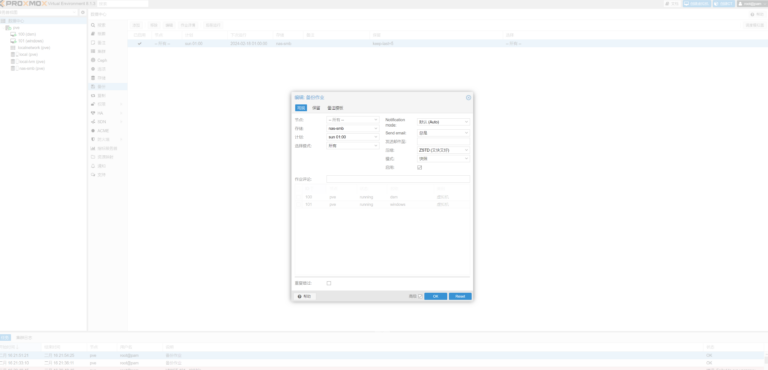Select the nas-smb (pve) storage node
Image resolution: width=768 pixels, height=370 pixels.
(32, 69)
